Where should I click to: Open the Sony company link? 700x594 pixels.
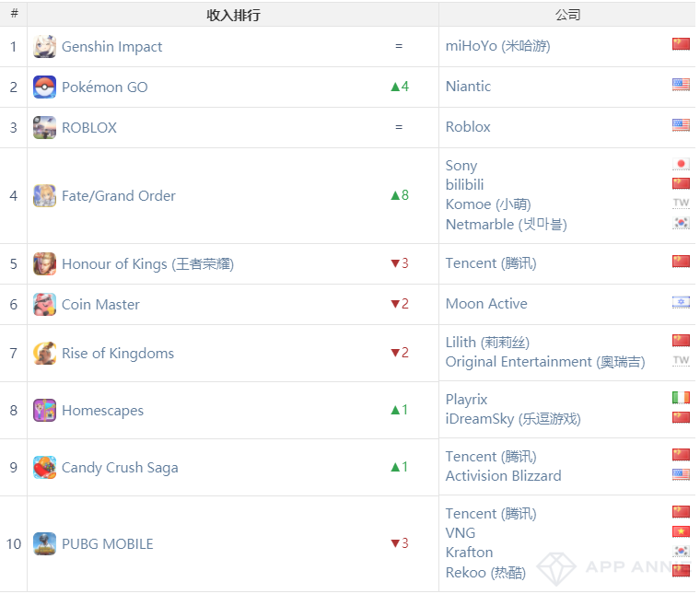pyautogui.click(x=461, y=166)
